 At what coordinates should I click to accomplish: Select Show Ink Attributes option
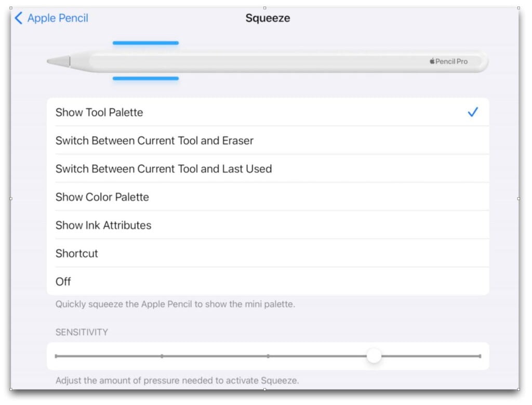click(268, 225)
